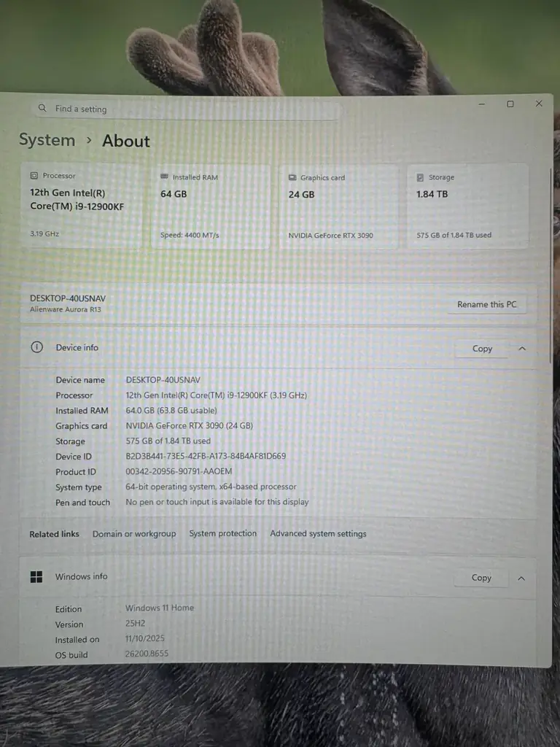Viewport: 560px width, 747px height.
Task: Select the '64.0 GB (63.8 GB usable)' value
Action: click(171, 410)
